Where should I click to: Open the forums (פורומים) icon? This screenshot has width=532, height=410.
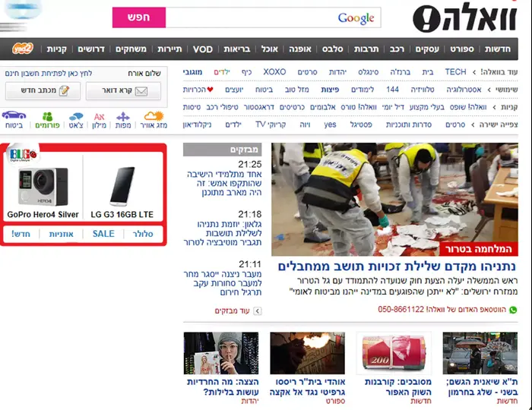47,120
